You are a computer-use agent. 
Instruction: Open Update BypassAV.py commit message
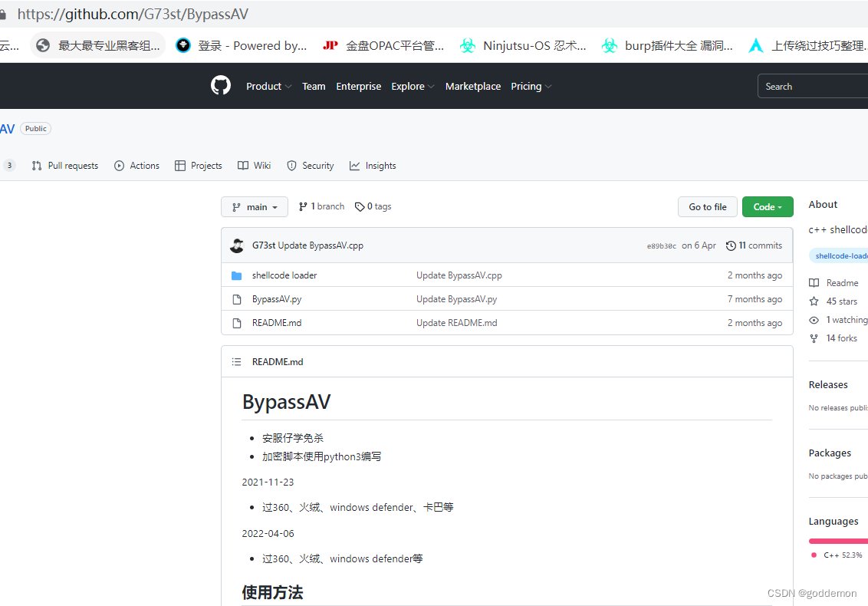click(x=457, y=299)
